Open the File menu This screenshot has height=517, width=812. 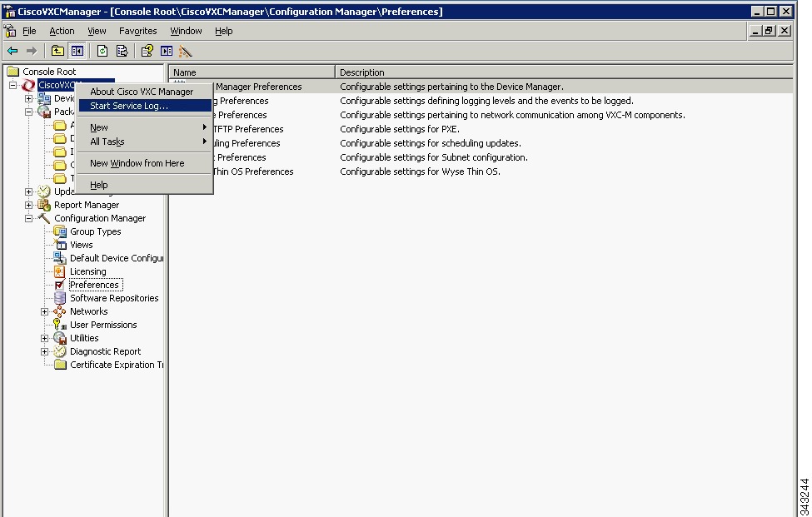[29, 31]
